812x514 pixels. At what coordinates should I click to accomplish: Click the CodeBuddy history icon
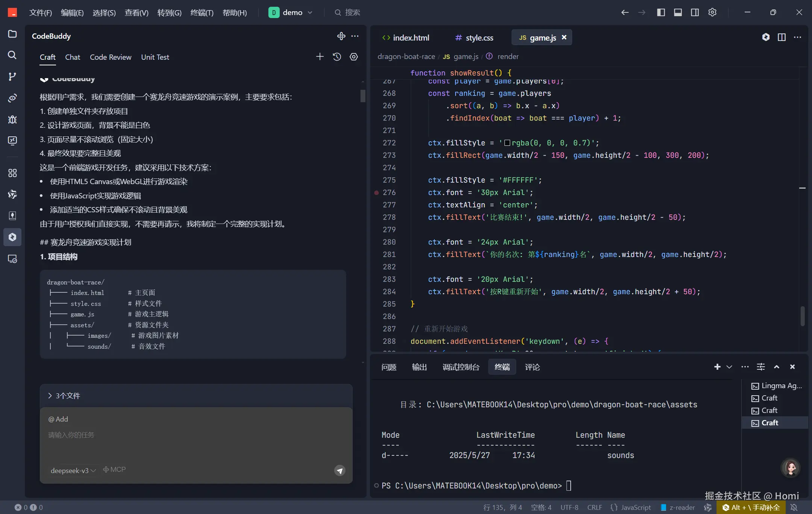click(337, 57)
